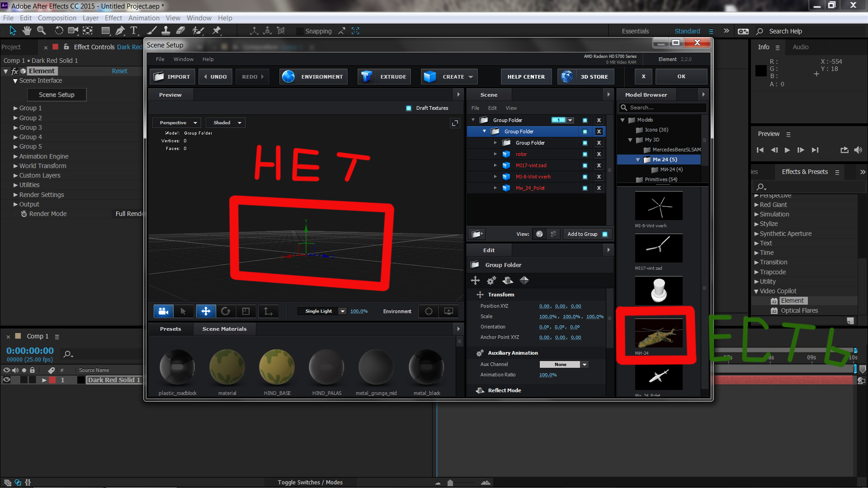This screenshot has width=868, height=488.
Task: Maximize the Preview viewport
Action: pyautogui.click(x=455, y=123)
